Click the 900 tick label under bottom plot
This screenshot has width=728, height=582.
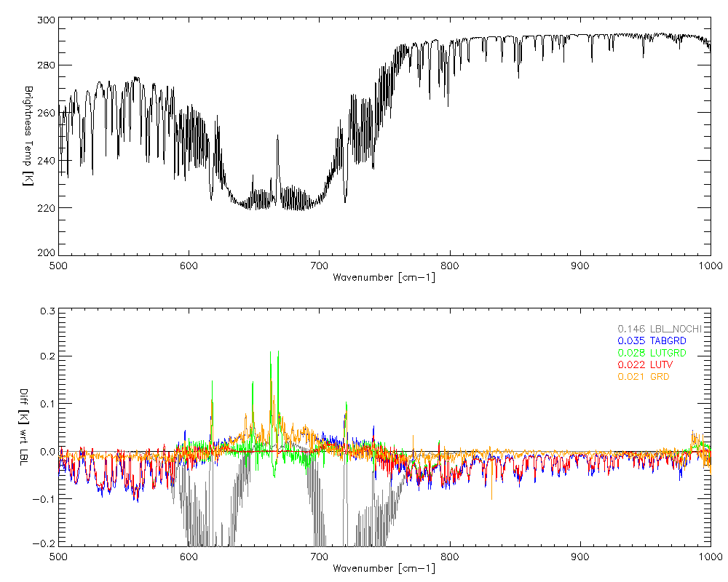click(580, 557)
